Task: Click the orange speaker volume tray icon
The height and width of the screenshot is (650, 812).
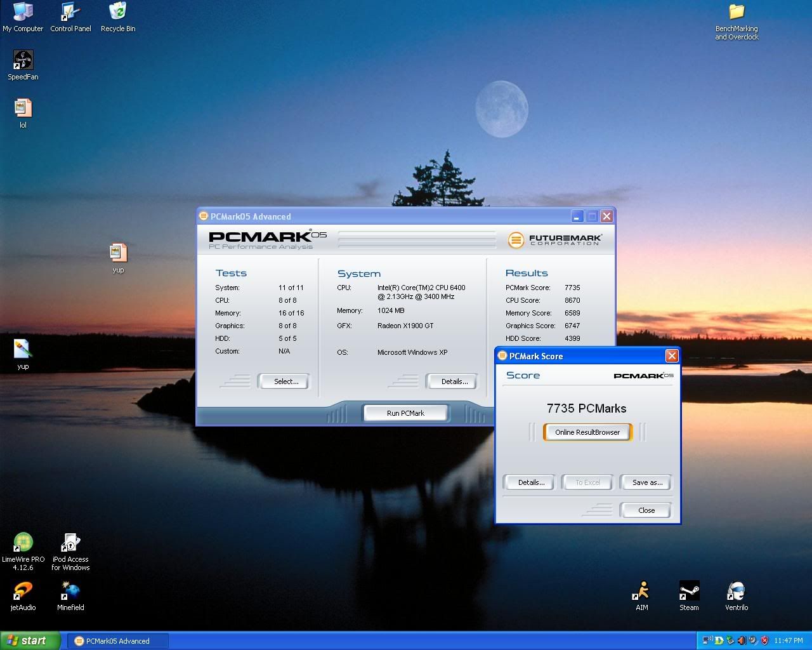Action: click(742, 640)
